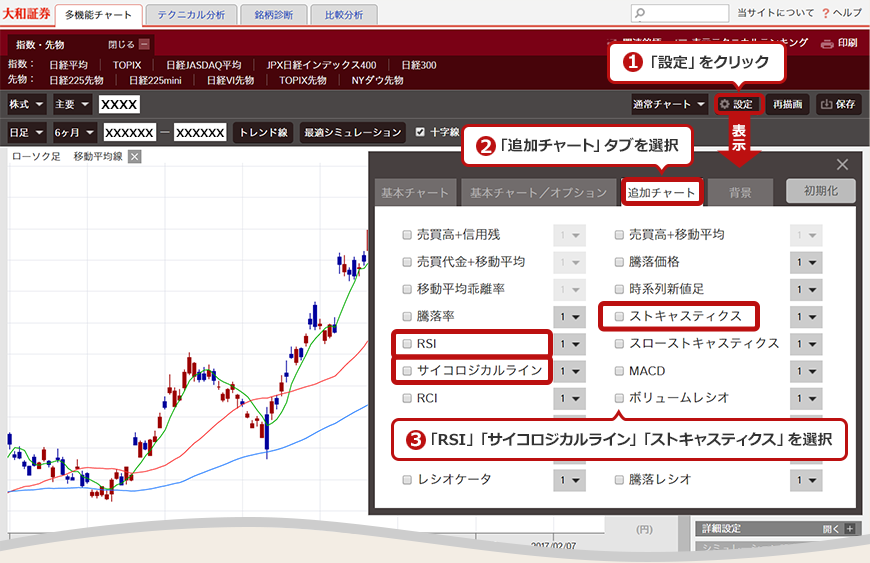This screenshot has width=870, height=563.
Task: Click the start date XXXXXX field
Action: (x=129, y=133)
